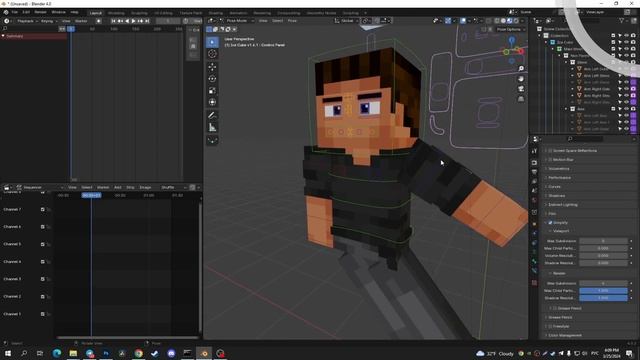Viewport: 640px width, 360px height.
Task: Open the Marker menu in timeline header
Action: 81,21
